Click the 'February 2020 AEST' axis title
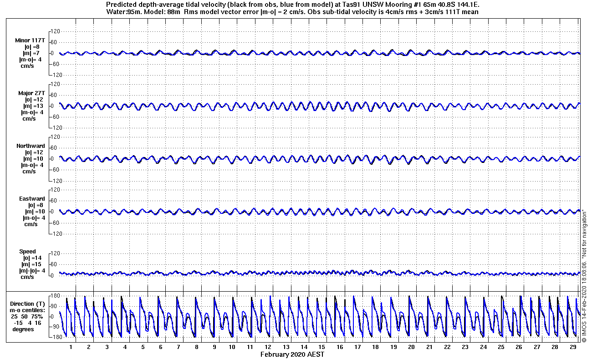 pyautogui.click(x=292, y=354)
